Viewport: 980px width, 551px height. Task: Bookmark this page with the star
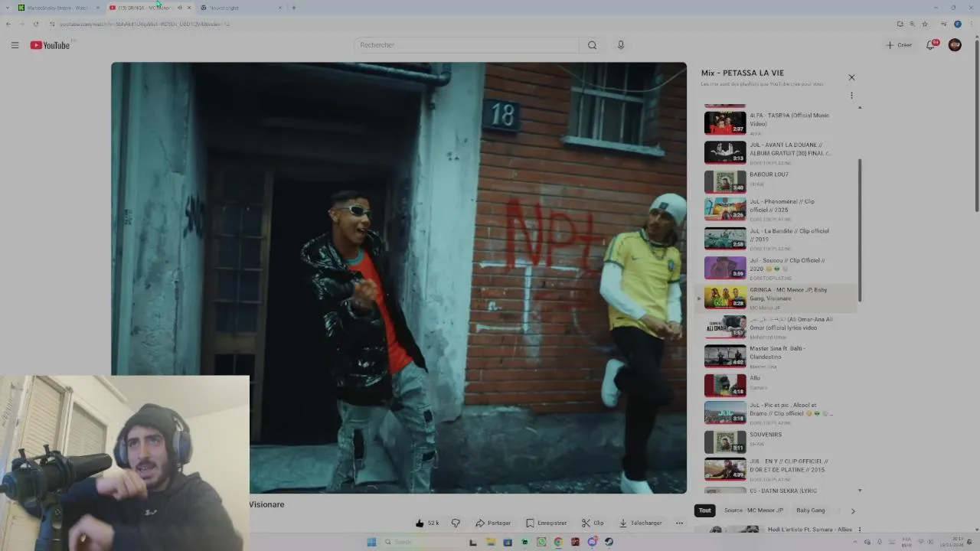point(925,24)
